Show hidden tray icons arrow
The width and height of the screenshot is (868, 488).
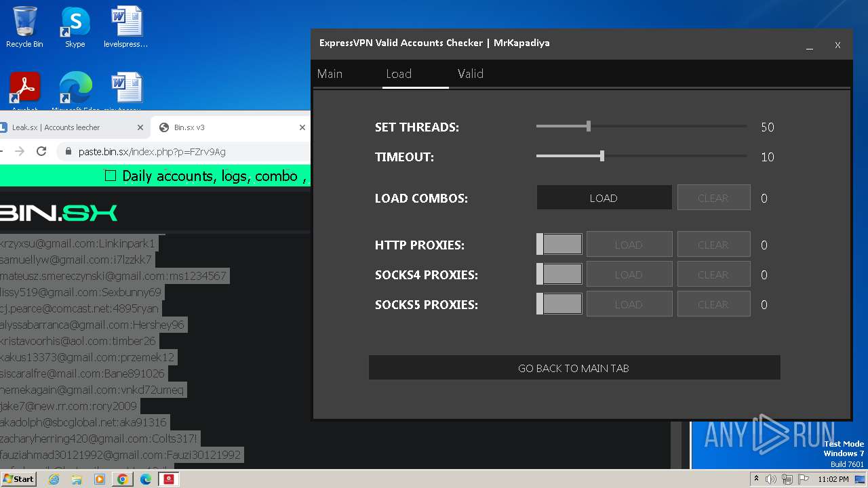point(757,479)
